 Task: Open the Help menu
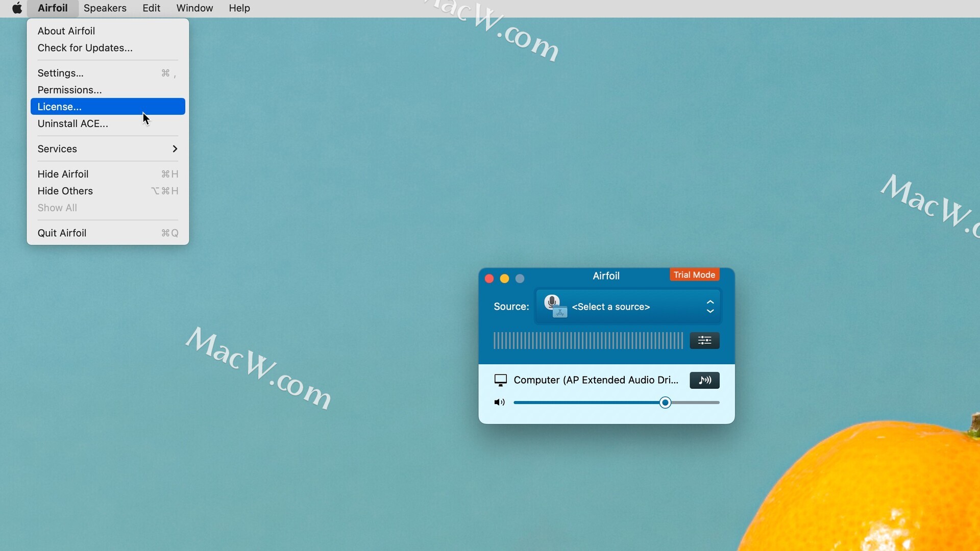point(239,8)
